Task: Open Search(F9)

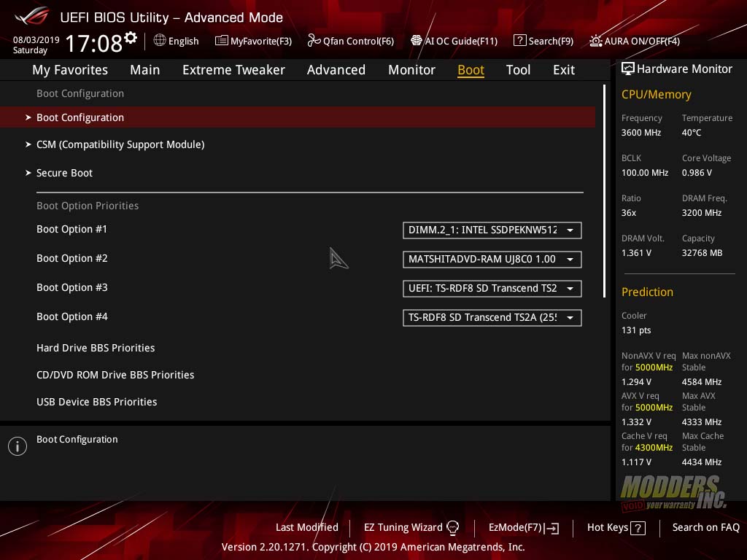Action: click(543, 41)
